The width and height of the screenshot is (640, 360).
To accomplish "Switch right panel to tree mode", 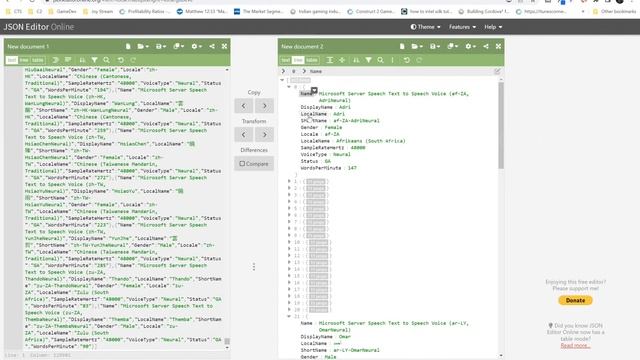I will (298, 60).
